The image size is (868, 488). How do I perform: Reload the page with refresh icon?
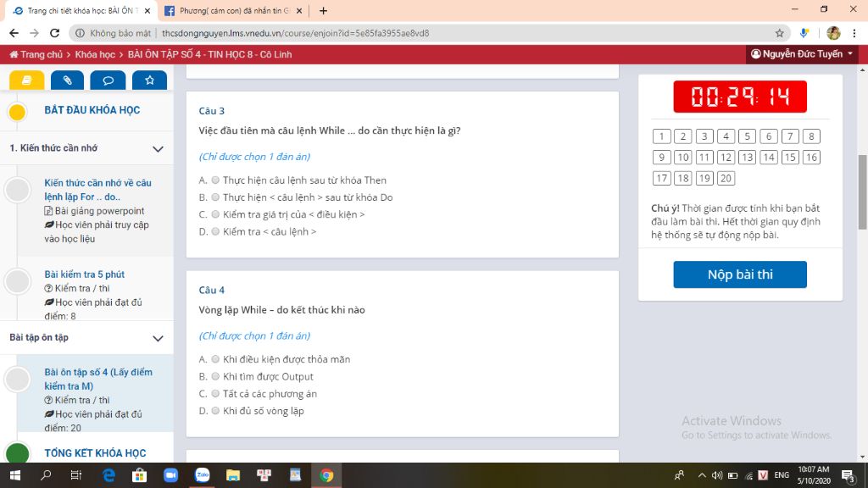54,33
